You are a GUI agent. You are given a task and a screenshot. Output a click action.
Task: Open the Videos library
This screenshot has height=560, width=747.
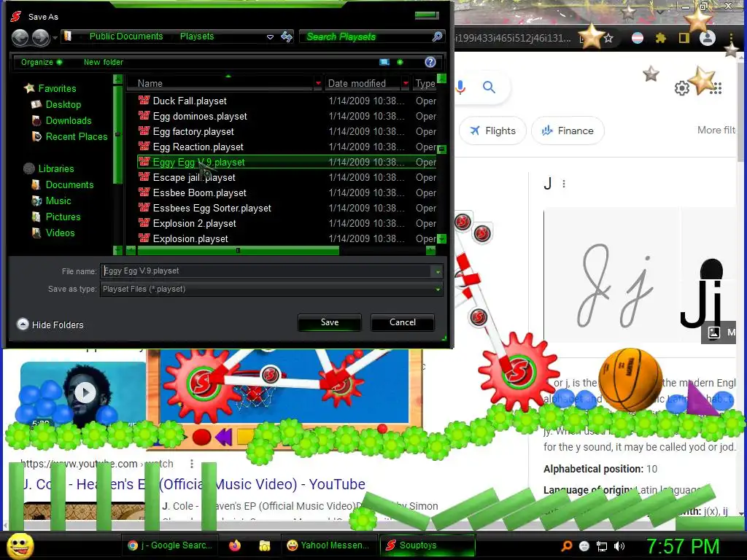[x=60, y=233]
